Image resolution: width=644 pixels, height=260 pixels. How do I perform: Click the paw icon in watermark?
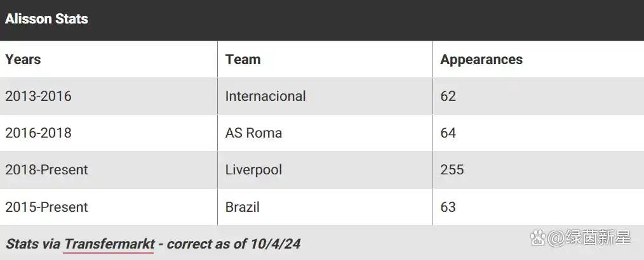(538, 238)
